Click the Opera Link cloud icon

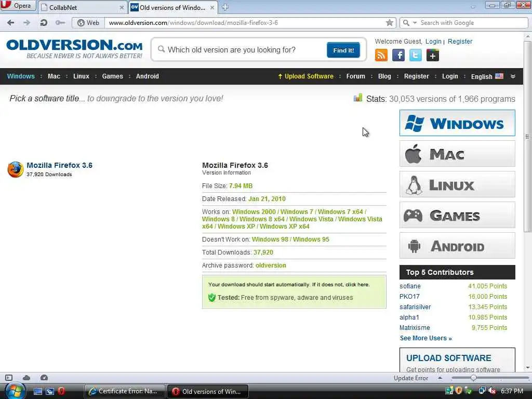point(26,378)
